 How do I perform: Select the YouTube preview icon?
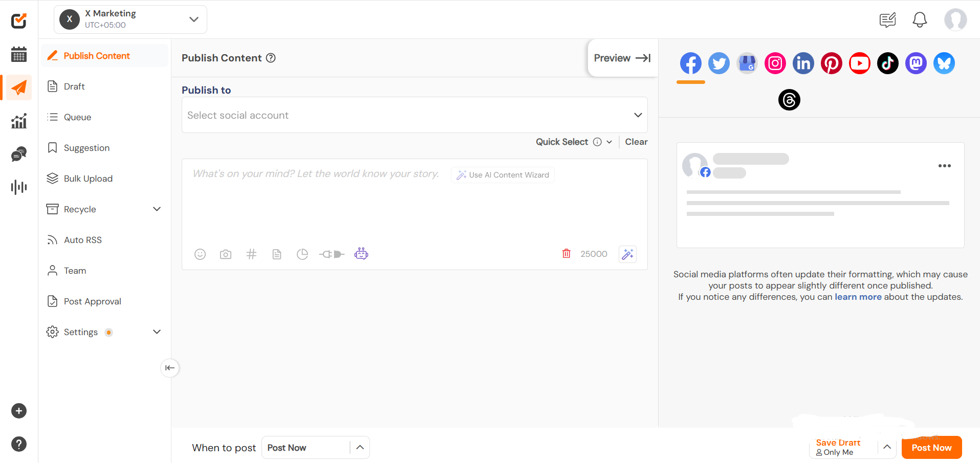click(860, 63)
